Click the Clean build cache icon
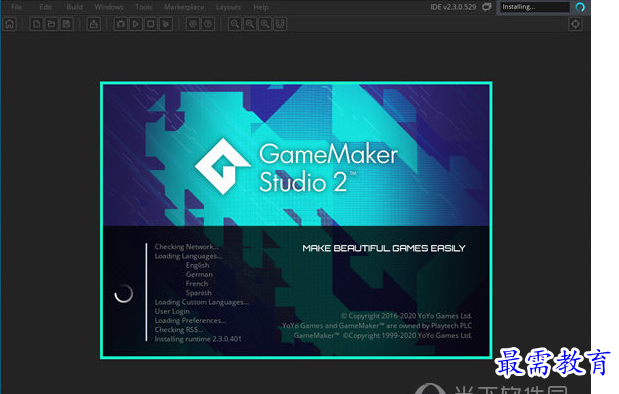619x394 pixels. coord(166,24)
